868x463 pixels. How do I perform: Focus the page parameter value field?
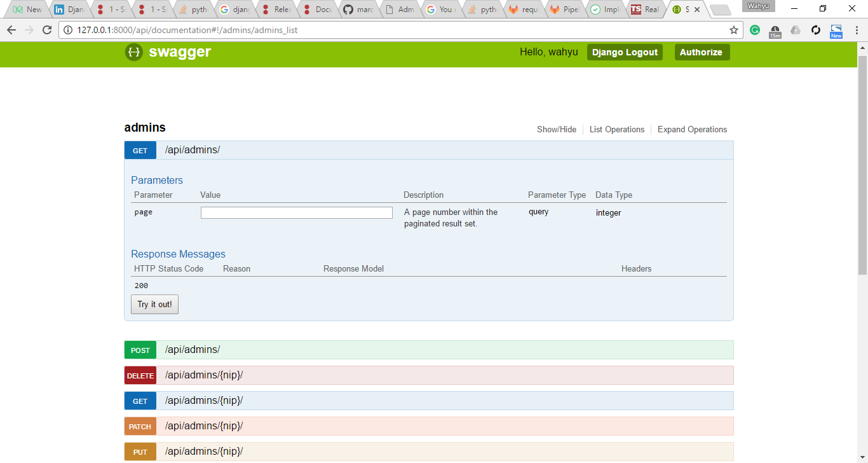click(x=297, y=212)
